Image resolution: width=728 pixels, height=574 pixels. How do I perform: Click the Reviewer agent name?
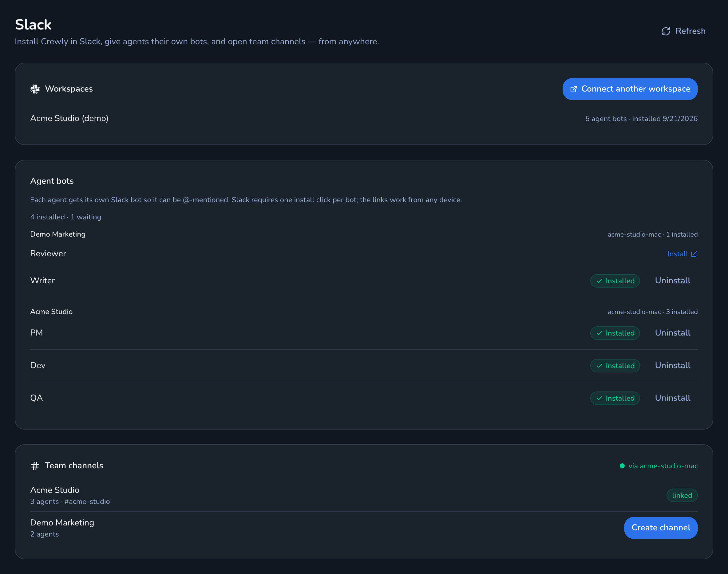[x=48, y=254]
